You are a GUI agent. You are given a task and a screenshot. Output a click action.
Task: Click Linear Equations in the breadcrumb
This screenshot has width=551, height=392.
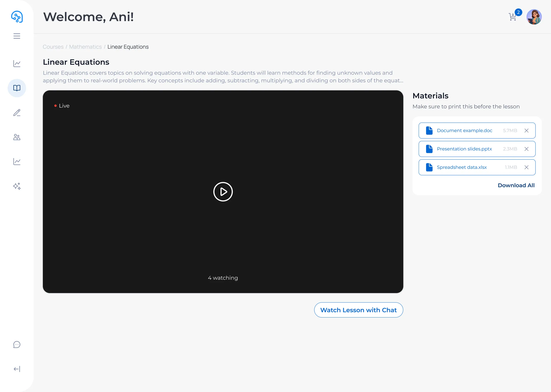(x=128, y=47)
